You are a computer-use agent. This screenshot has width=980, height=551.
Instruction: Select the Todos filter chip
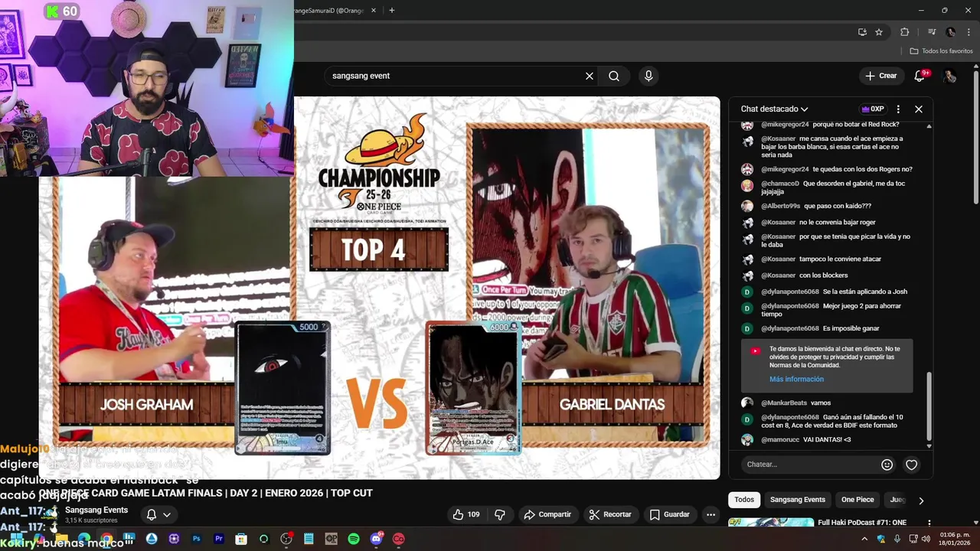tap(744, 500)
